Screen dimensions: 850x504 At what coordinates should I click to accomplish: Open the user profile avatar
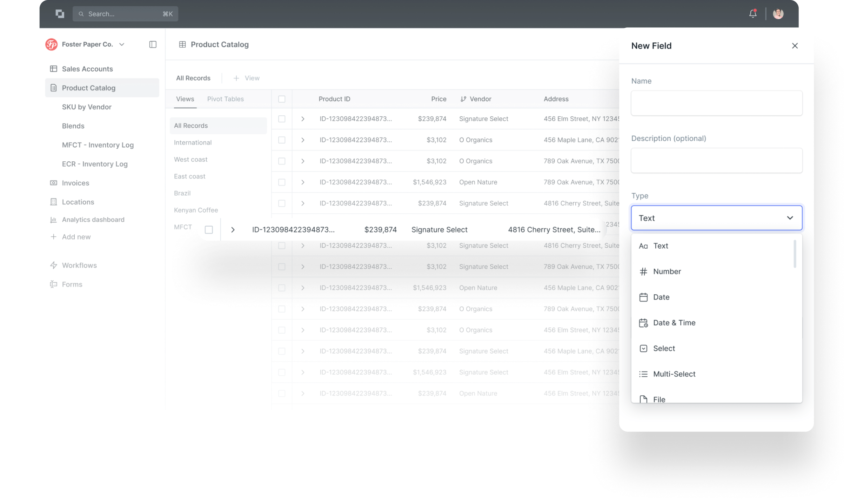pyautogui.click(x=778, y=14)
